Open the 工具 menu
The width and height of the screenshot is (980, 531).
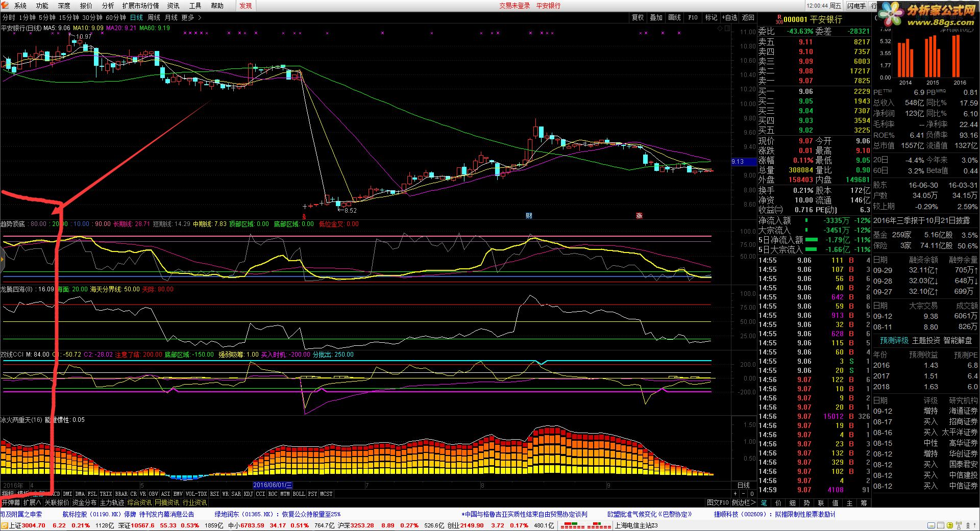pos(195,6)
